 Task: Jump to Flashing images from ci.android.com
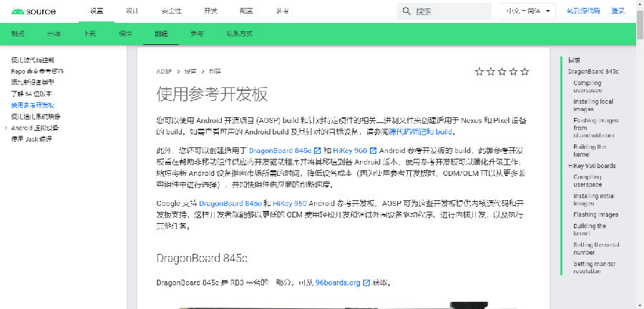[x=596, y=127]
